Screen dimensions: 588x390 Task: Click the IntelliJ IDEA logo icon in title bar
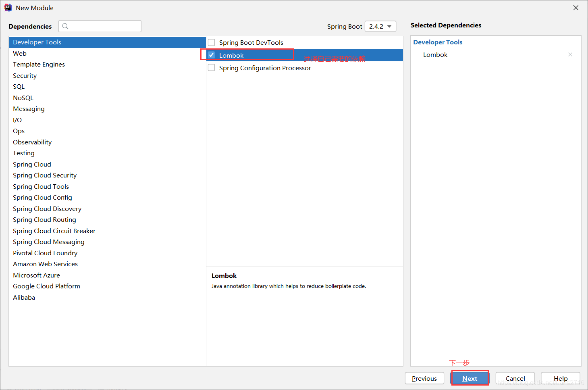click(x=8, y=8)
